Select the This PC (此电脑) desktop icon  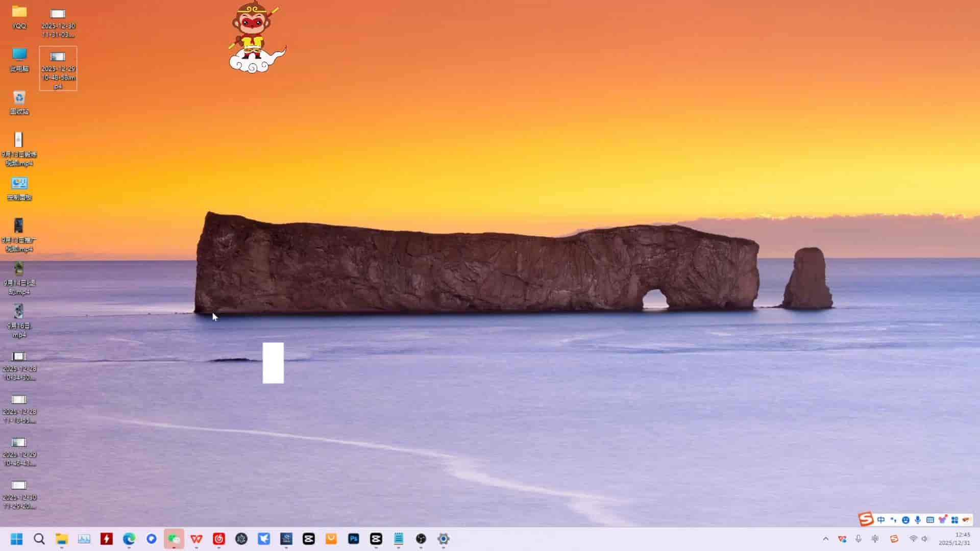coord(19,60)
